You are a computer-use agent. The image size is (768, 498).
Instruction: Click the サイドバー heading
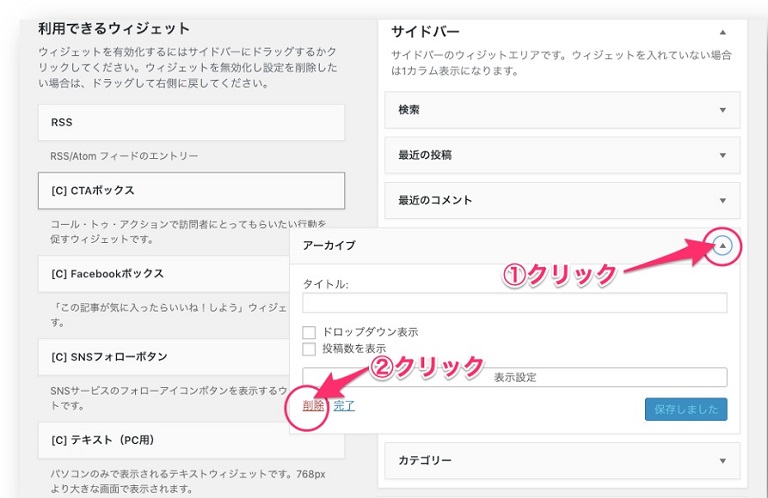(425, 32)
